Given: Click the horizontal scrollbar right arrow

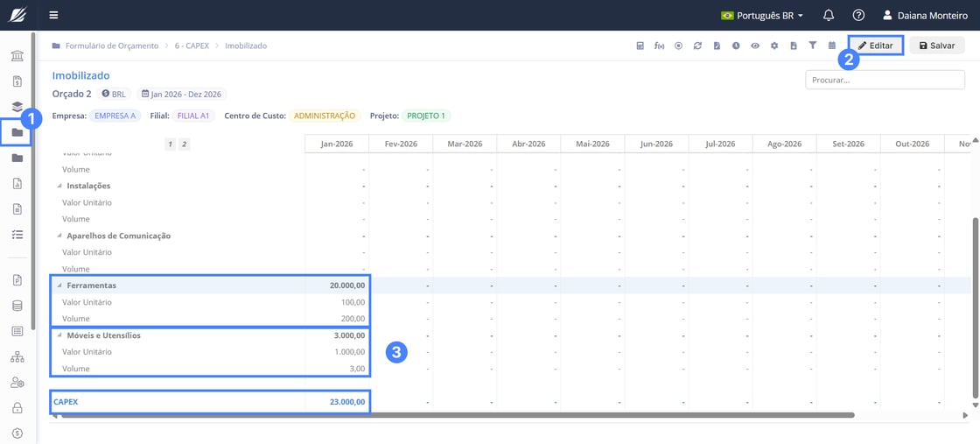Looking at the screenshot, I should (964, 414).
